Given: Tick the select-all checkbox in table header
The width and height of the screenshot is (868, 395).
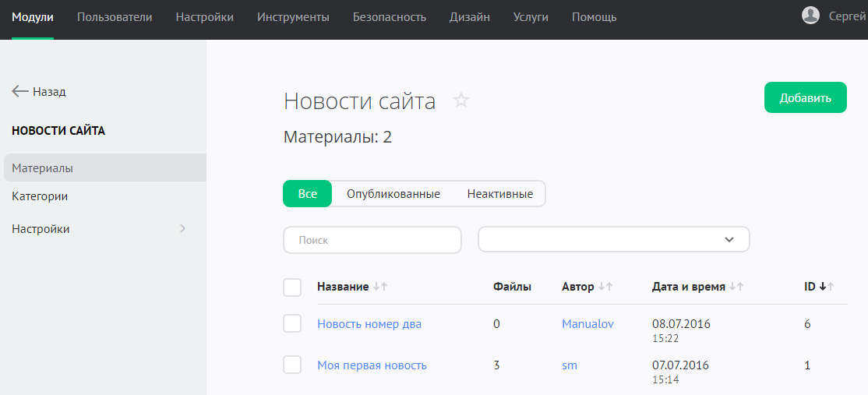Looking at the screenshot, I should point(292,287).
